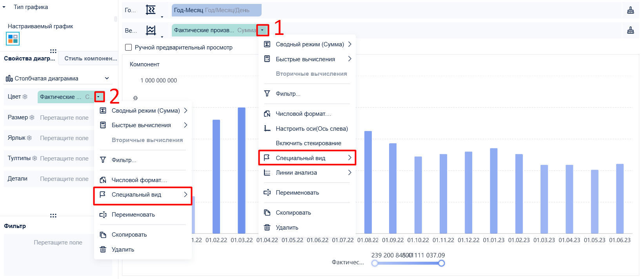644x279 pixels.
Task: Select the custom chart type icon
Action: pos(13,38)
